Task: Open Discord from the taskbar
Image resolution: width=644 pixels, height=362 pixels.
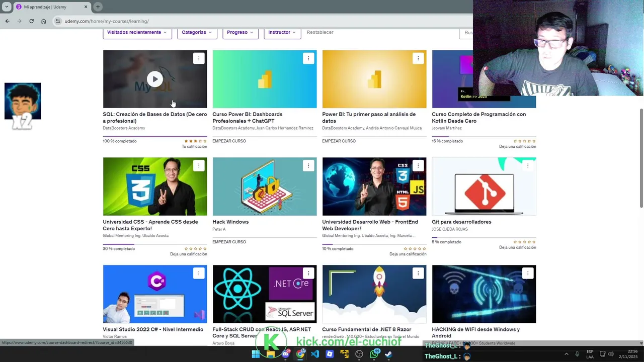Action: (285, 354)
